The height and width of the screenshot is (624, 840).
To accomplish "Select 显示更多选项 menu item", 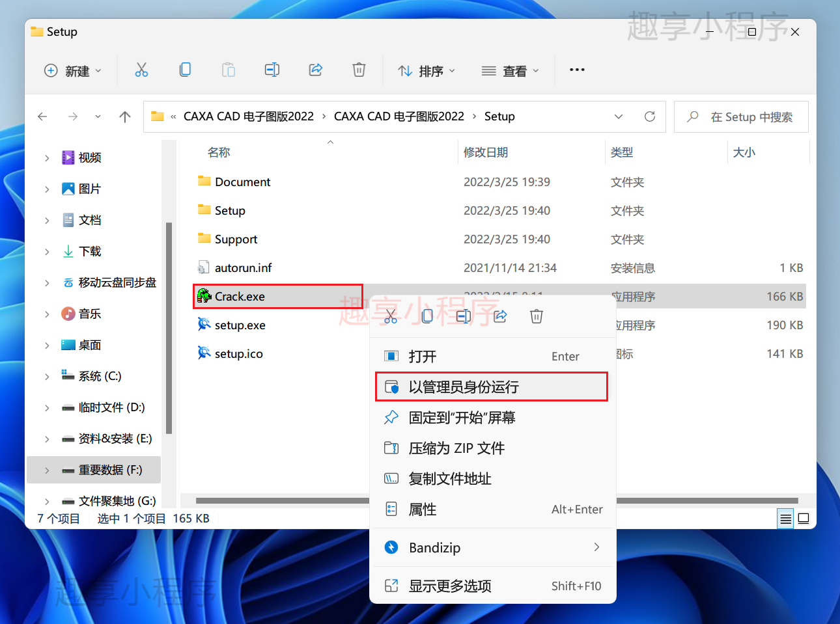I will click(492, 586).
